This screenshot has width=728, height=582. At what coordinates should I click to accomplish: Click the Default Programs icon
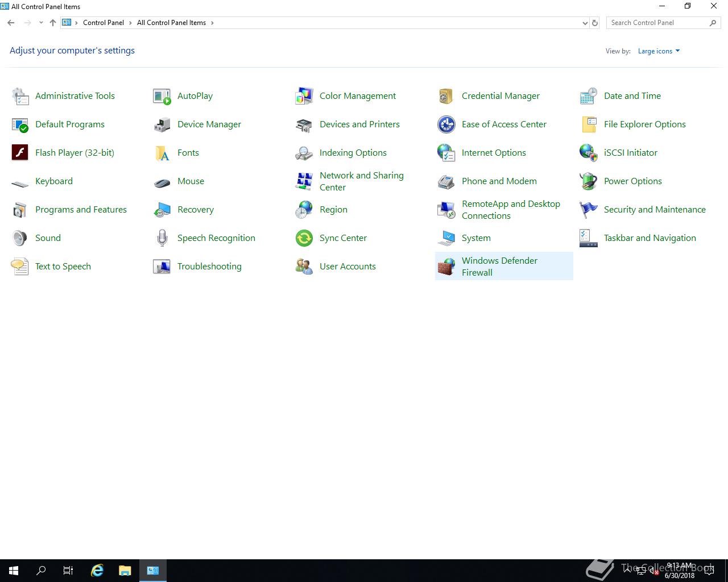(20, 124)
